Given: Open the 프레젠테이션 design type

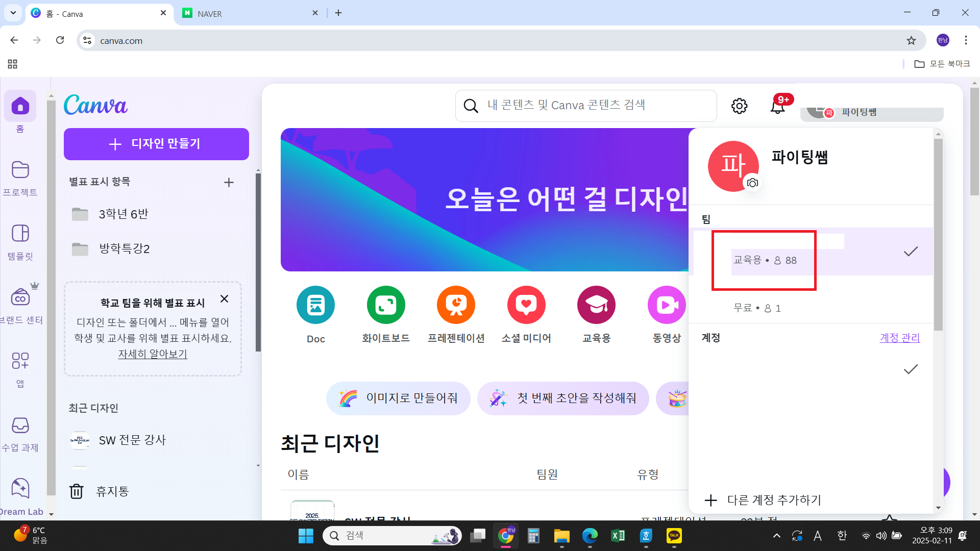Looking at the screenshot, I should 456,305.
